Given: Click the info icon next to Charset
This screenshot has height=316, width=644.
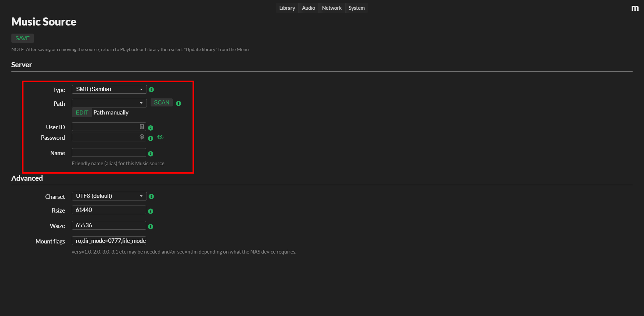Looking at the screenshot, I should point(151,196).
